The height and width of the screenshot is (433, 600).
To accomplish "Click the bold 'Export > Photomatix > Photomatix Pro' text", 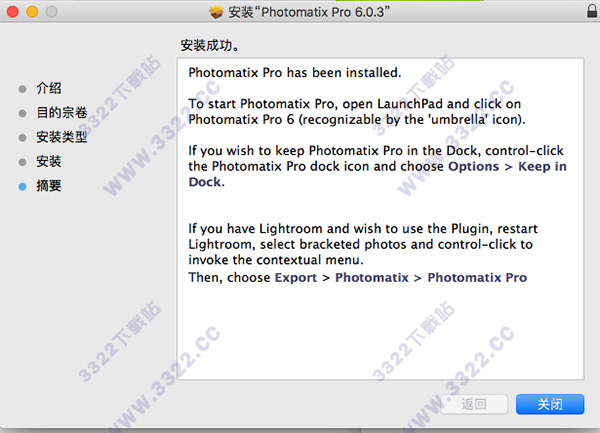I will (x=400, y=277).
